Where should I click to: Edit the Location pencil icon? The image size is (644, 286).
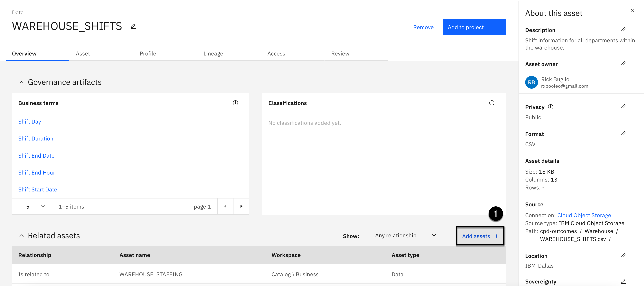pos(623,256)
